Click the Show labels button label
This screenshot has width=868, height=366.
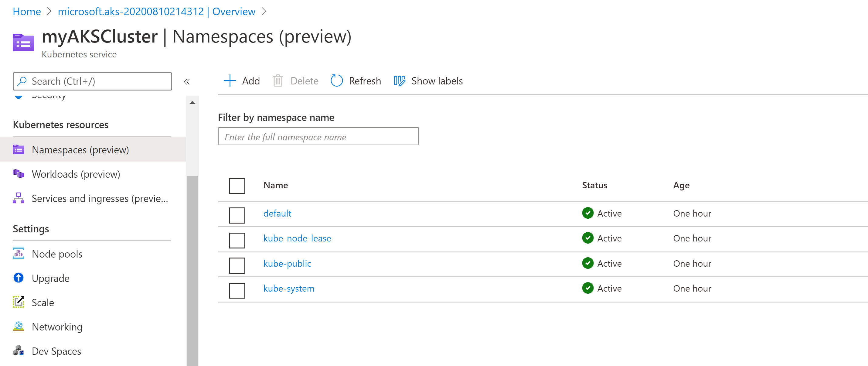tap(437, 81)
